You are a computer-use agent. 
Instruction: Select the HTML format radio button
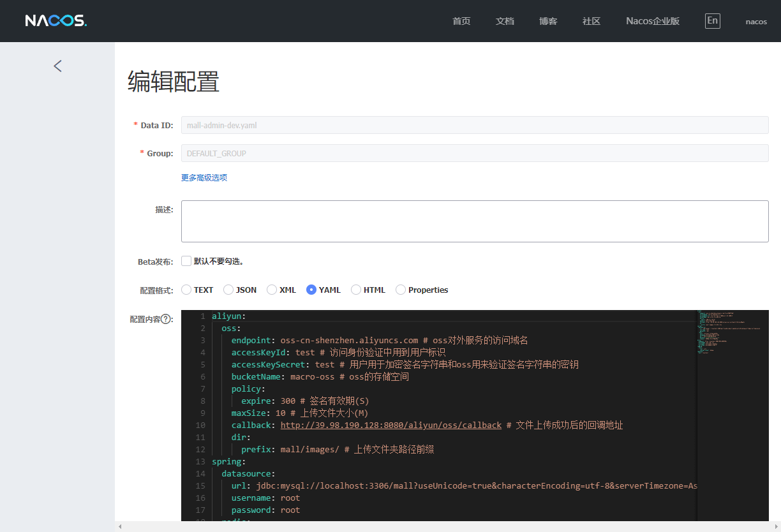356,290
